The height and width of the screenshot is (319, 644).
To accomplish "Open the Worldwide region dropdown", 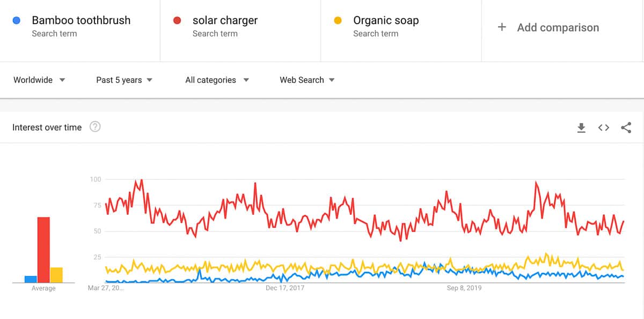I will tap(39, 80).
